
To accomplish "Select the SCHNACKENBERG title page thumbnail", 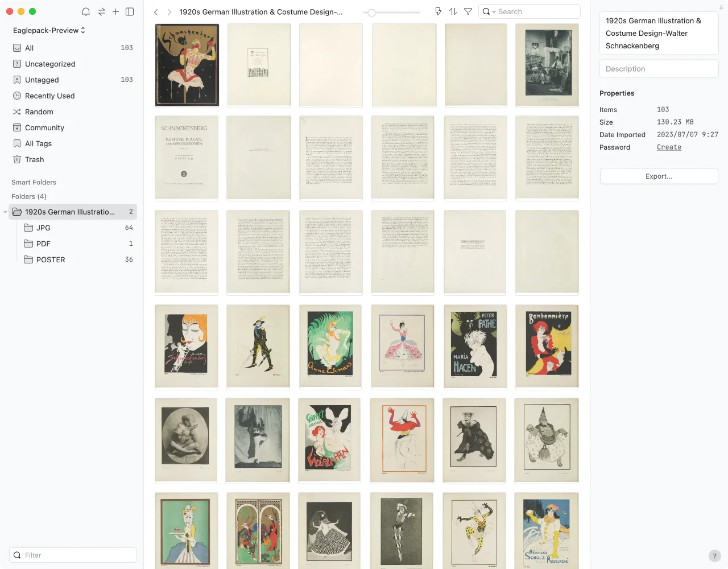I will pyautogui.click(x=187, y=158).
